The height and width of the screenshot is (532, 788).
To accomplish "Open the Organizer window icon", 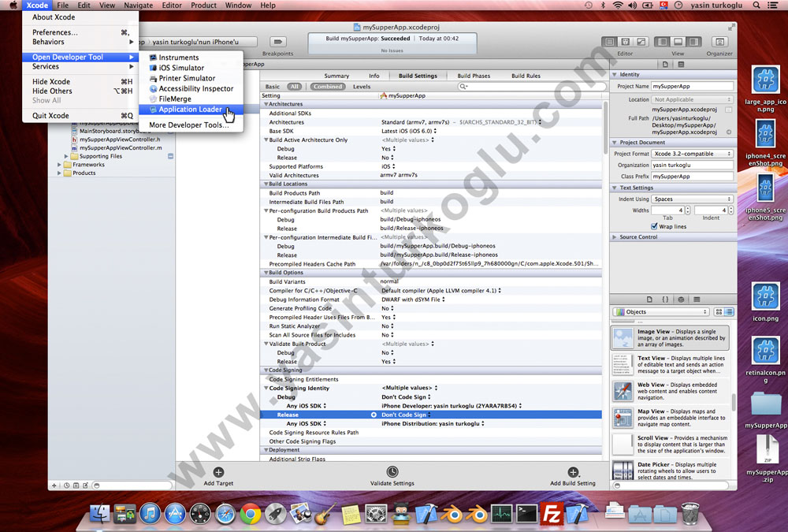I will point(719,42).
